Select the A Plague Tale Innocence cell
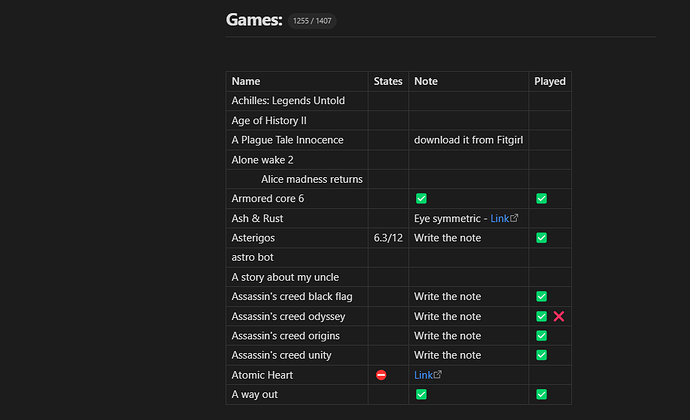Viewport: 690px width, 420px height. [297, 140]
